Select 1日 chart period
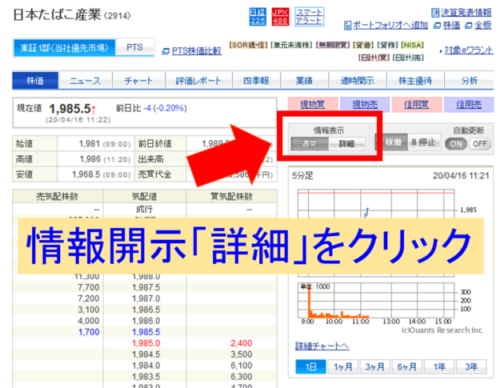The height and width of the screenshot is (388, 500). pos(310,367)
